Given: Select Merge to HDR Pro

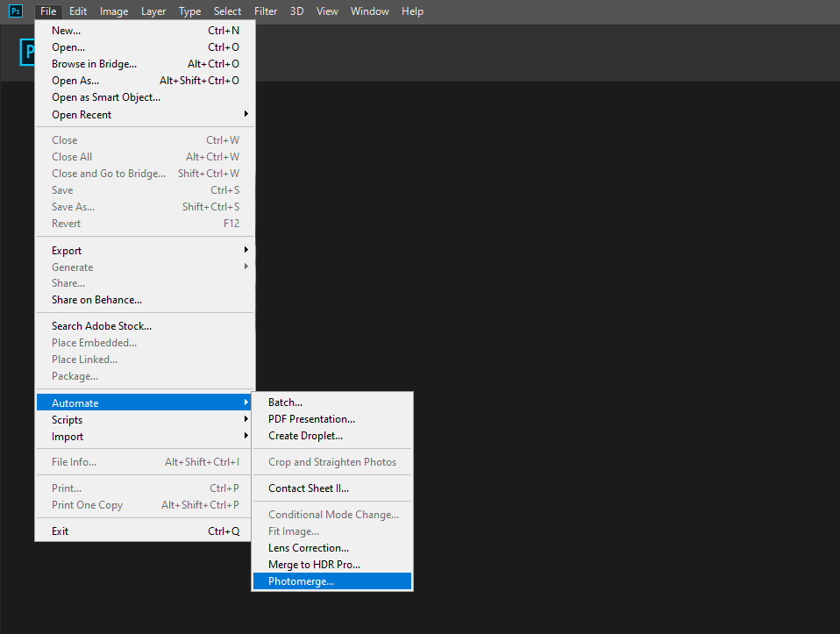Looking at the screenshot, I should (x=314, y=565).
